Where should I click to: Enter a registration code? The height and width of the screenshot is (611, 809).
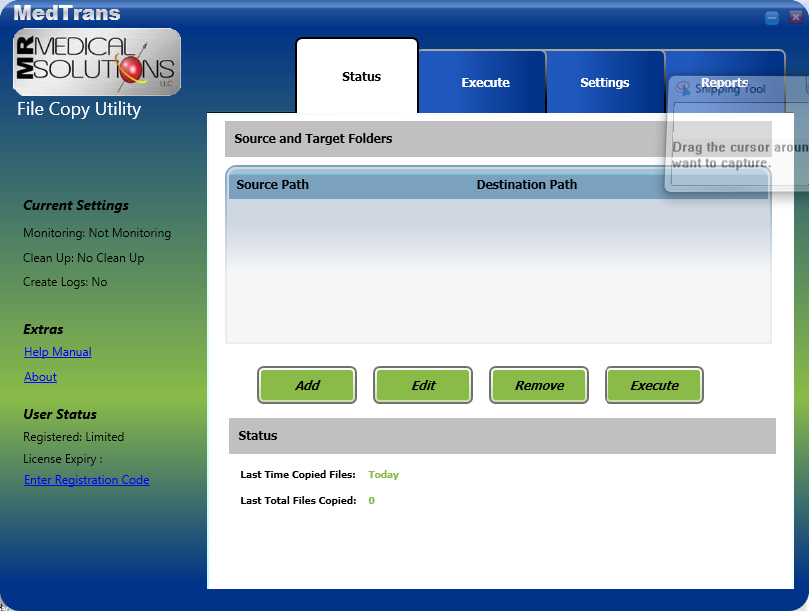pos(86,480)
